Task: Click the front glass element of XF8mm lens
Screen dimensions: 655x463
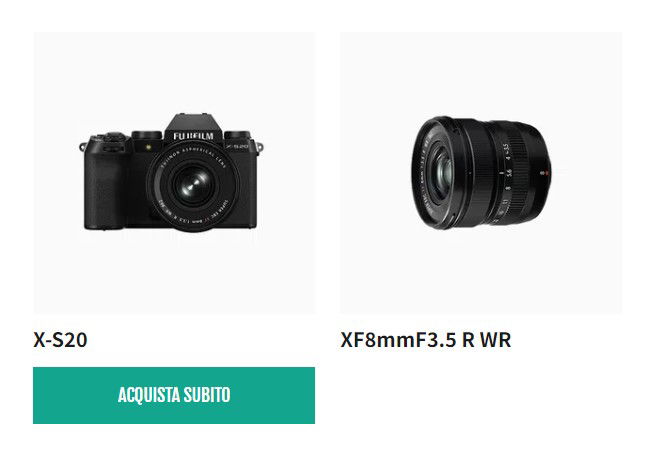Action: tap(441, 171)
